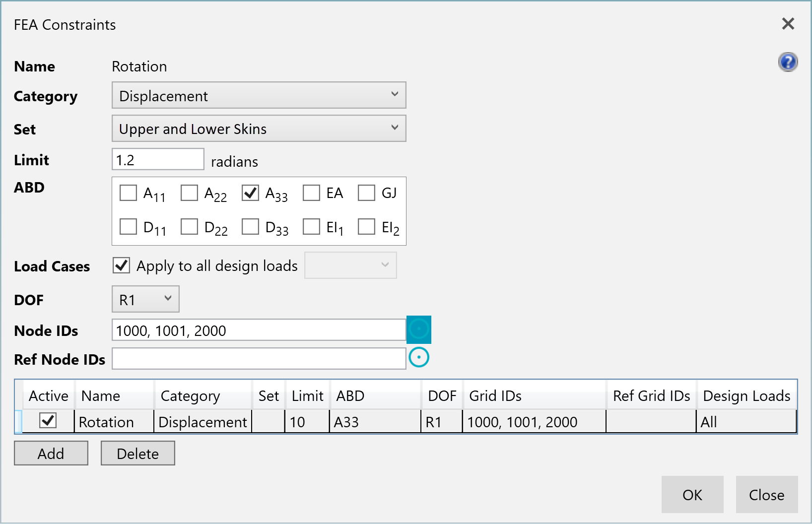Image resolution: width=812 pixels, height=524 pixels.
Task: Click the Ref Node IDs selection target icon
Action: pos(419,357)
